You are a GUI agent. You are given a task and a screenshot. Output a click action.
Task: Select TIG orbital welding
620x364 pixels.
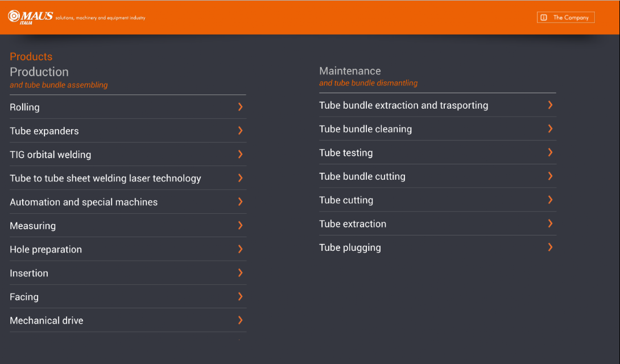tap(128, 155)
